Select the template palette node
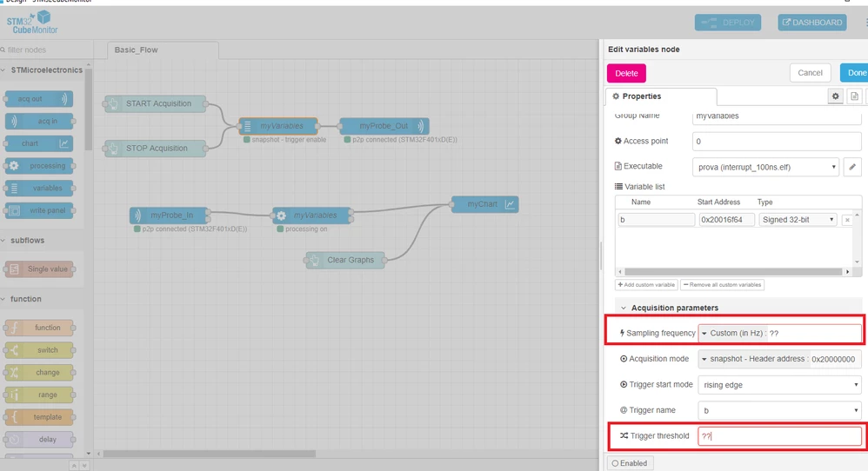Screen dimensions: 868x471 39,417
